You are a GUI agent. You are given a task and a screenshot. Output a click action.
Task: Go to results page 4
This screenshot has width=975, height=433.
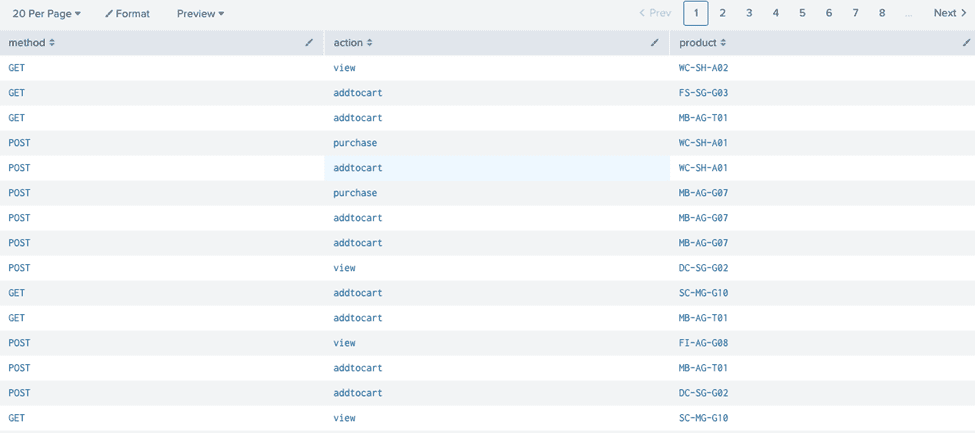(x=776, y=13)
